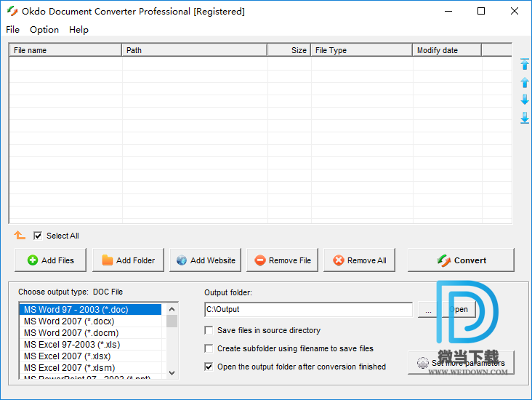Open the Option menu
The image size is (532, 400).
(x=44, y=30)
